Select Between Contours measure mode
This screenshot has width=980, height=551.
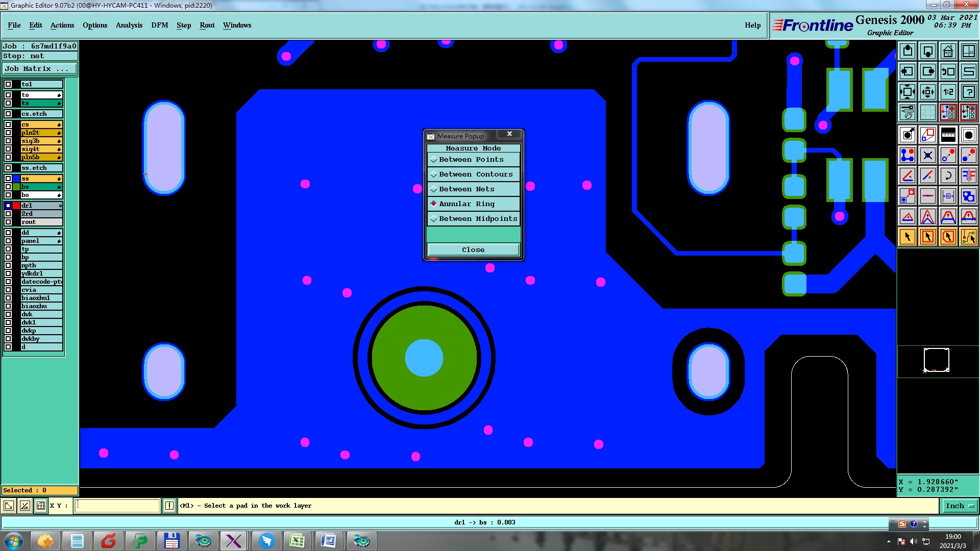(474, 174)
